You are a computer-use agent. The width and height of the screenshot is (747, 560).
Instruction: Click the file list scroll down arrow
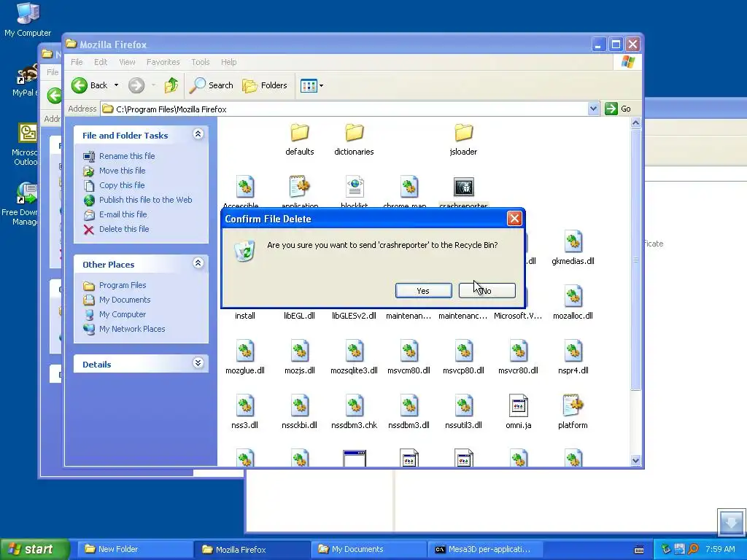pos(635,460)
